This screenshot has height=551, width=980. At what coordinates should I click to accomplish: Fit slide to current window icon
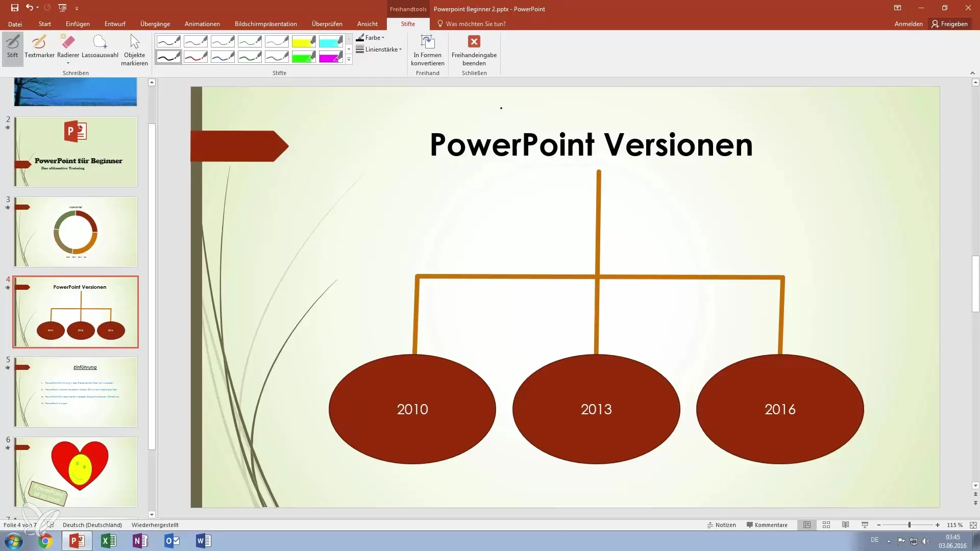[973, 525]
